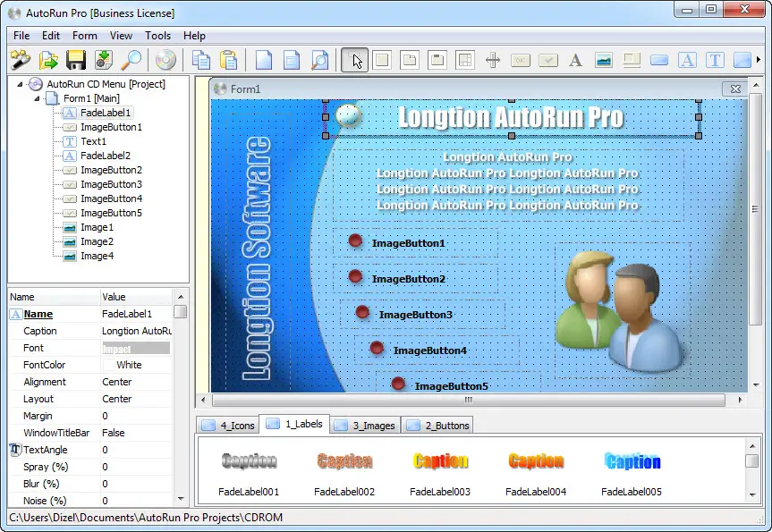Collapse the AutoRun CD Menu project node
This screenshot has width=772, height=532.
pyautogui.click(x=20, y=84)
